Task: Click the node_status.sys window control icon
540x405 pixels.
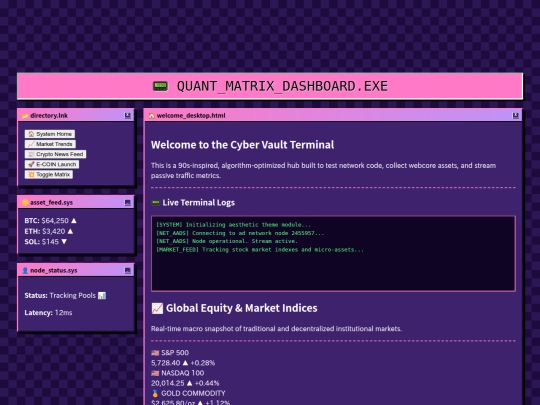Action: coord(127,270)
